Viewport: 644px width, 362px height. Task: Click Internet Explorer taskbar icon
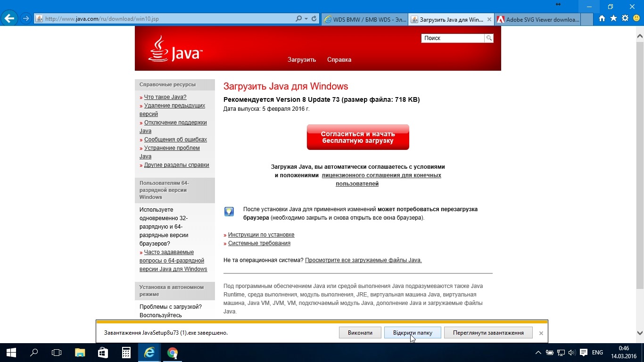(149, 353)
